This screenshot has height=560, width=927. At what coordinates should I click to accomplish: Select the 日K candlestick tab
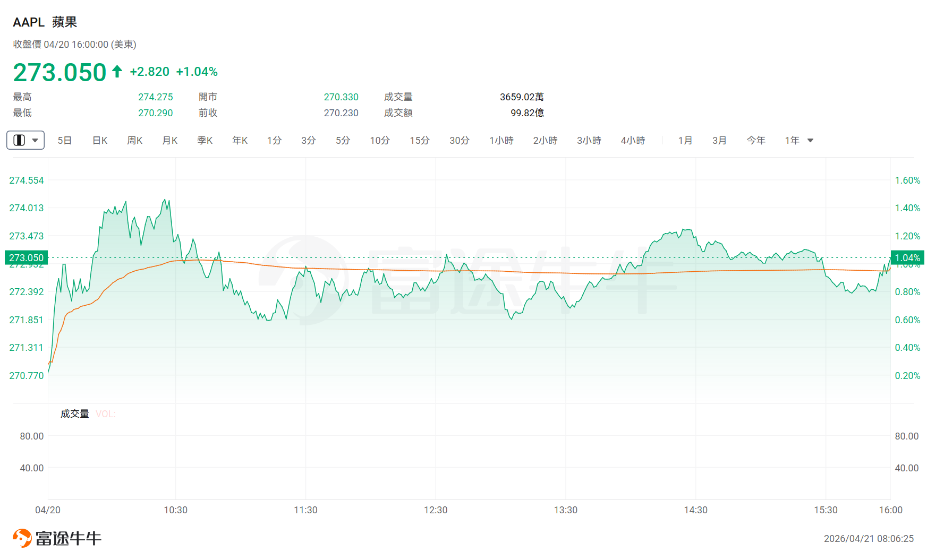click(x=100, y=140)
